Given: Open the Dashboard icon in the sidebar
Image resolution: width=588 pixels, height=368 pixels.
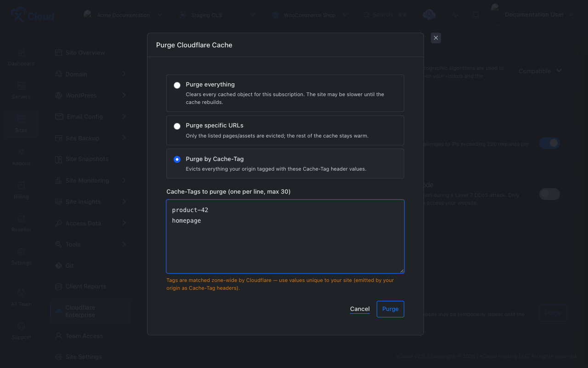Looking at the screenshot, I should (21, 53).
